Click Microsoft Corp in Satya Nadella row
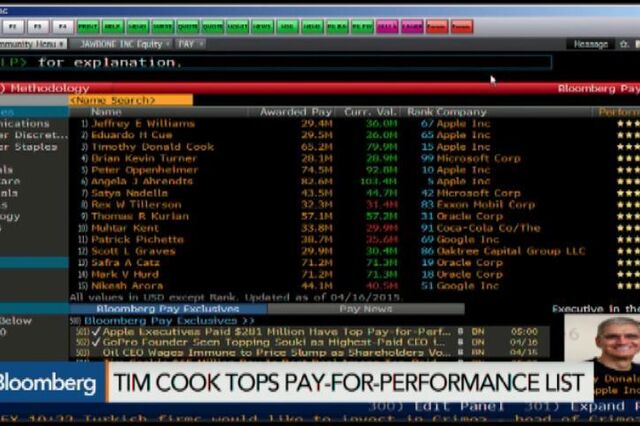This screenshot has height=426, width=640. point(479,193)
